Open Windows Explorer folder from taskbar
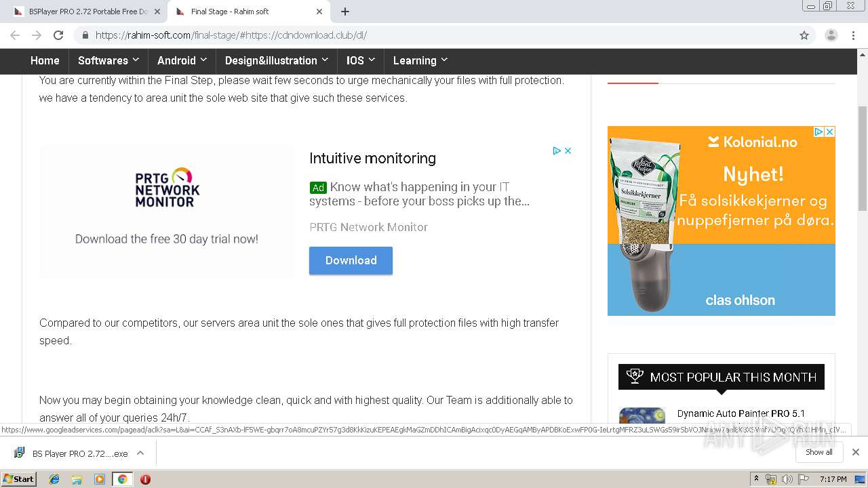 (77, 479)
